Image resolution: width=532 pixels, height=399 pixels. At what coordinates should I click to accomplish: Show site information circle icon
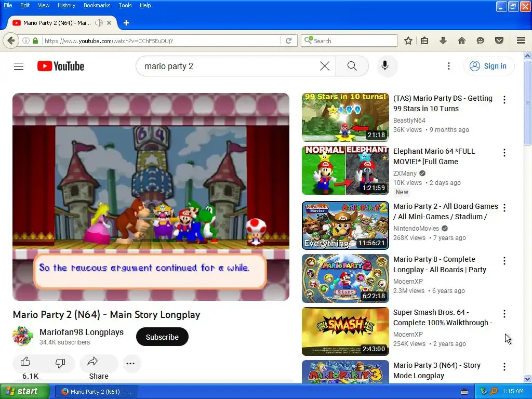26,41
